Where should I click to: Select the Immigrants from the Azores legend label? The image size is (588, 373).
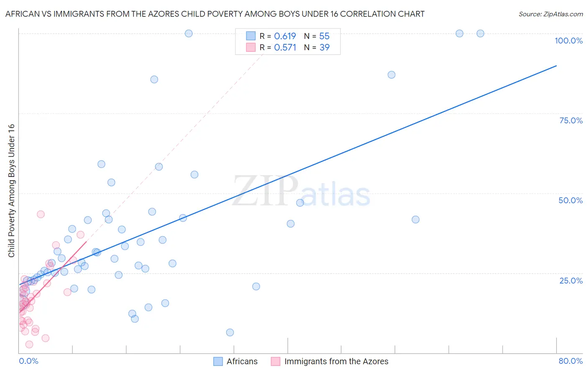tap(336, 361)
